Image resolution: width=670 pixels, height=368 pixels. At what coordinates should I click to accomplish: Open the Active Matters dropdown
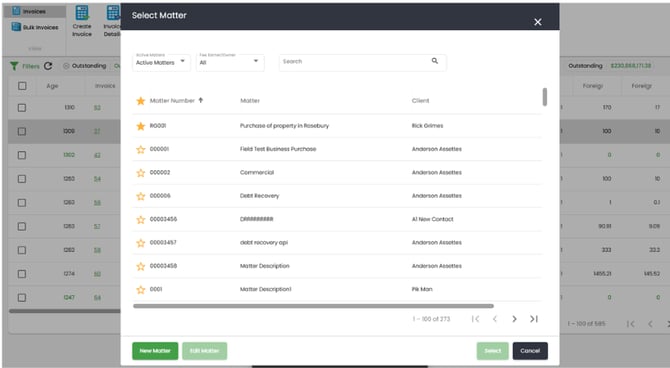pyautogui.click(x=161, y=62)
